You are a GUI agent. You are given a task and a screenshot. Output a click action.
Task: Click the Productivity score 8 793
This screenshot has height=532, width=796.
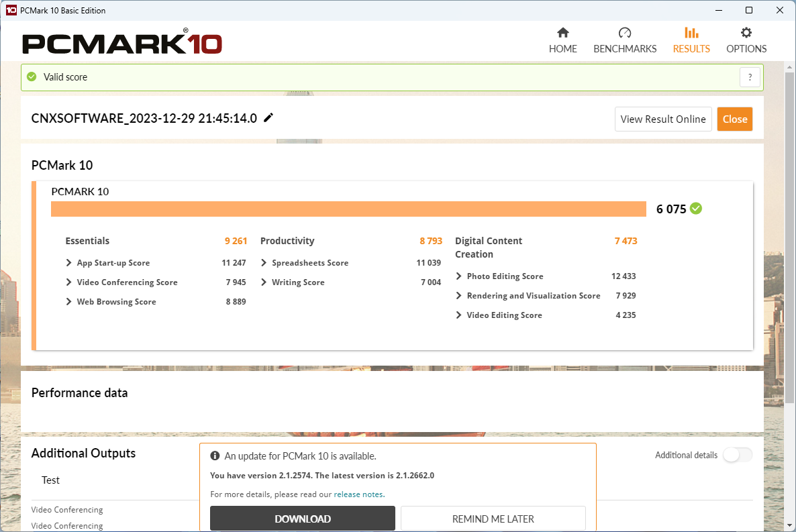(x=430, y=241)
